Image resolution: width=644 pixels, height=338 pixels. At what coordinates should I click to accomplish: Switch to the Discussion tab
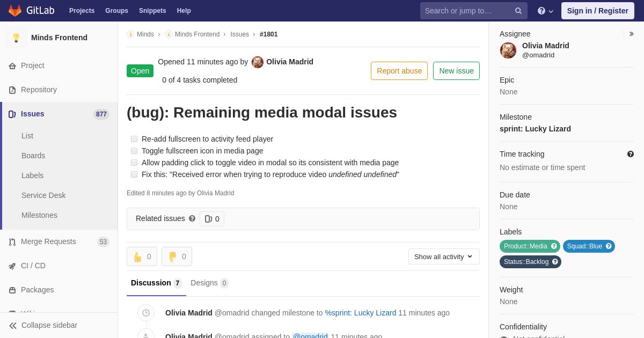tap(156, 283)
